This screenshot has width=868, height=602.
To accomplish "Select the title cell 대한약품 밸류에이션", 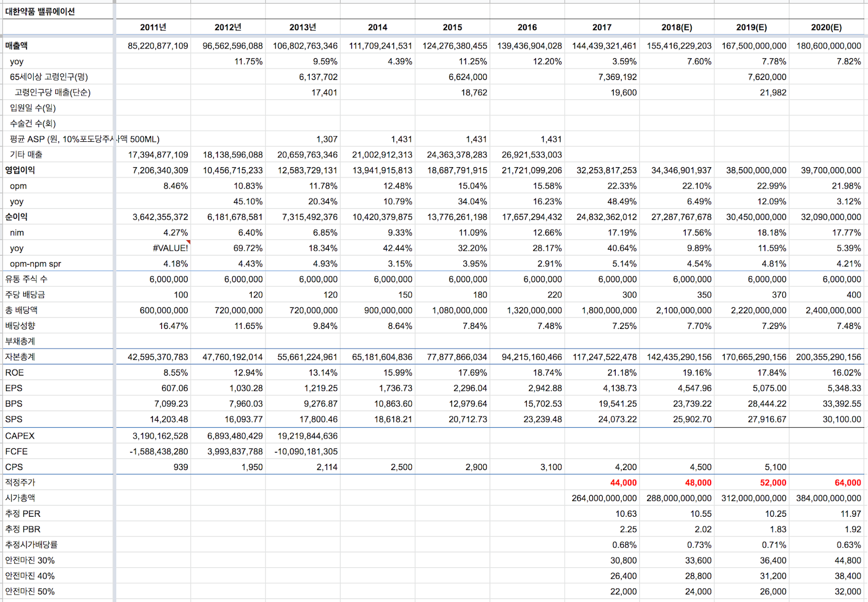I will tap(40, 11).
